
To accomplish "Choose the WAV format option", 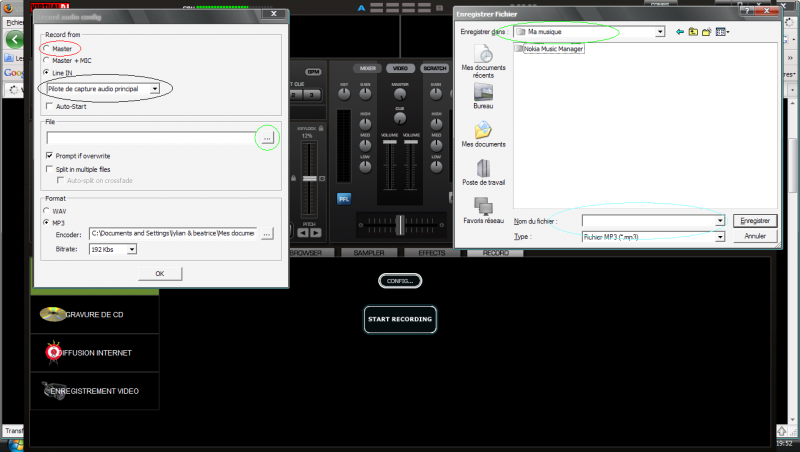I will pyautogui.click(x=46, y=211).
